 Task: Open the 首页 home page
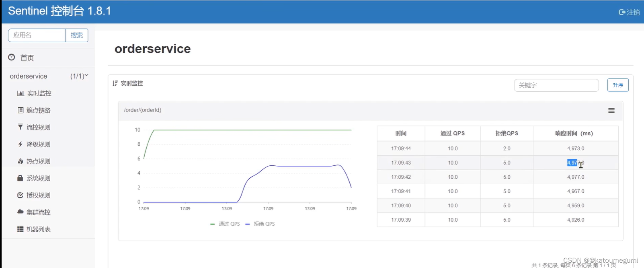[27, 58]
